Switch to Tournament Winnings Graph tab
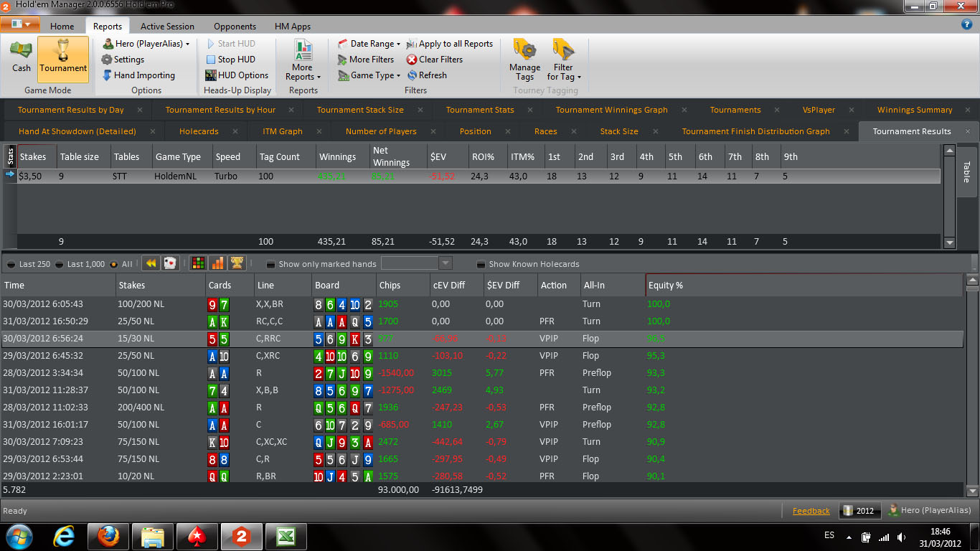The height and width of the screenshot is (551, 980). coord(611,110)
